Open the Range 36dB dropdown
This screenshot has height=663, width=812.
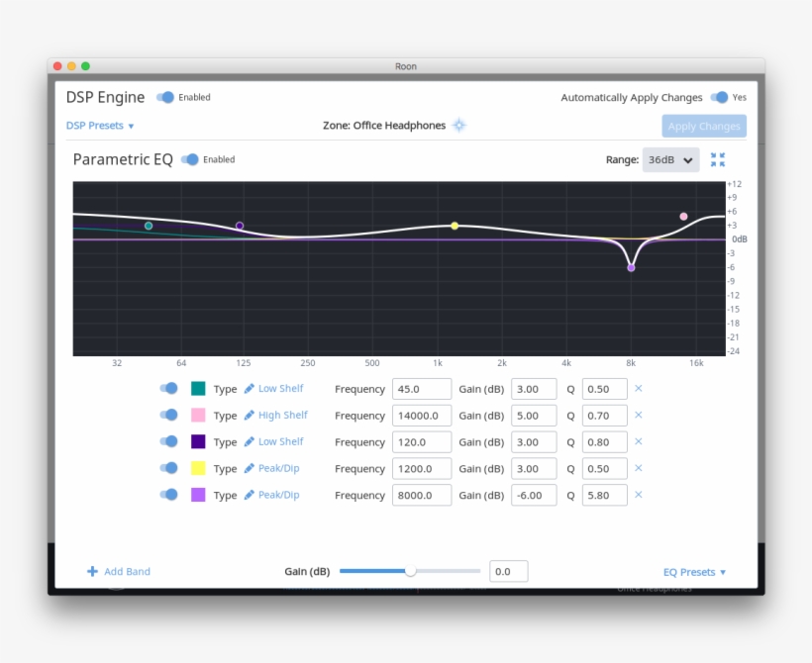[670, 159]
